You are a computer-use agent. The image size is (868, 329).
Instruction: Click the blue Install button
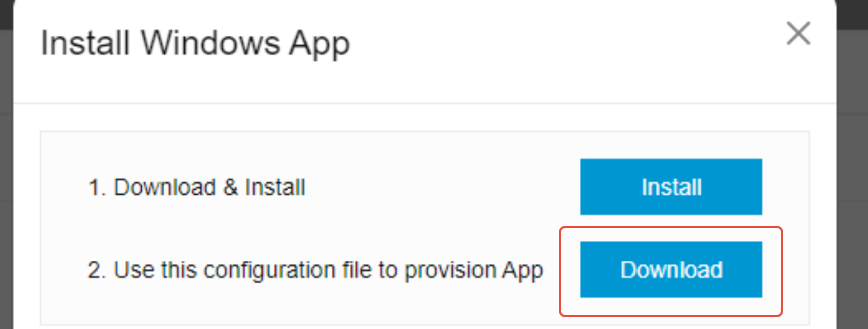point(671,187)
